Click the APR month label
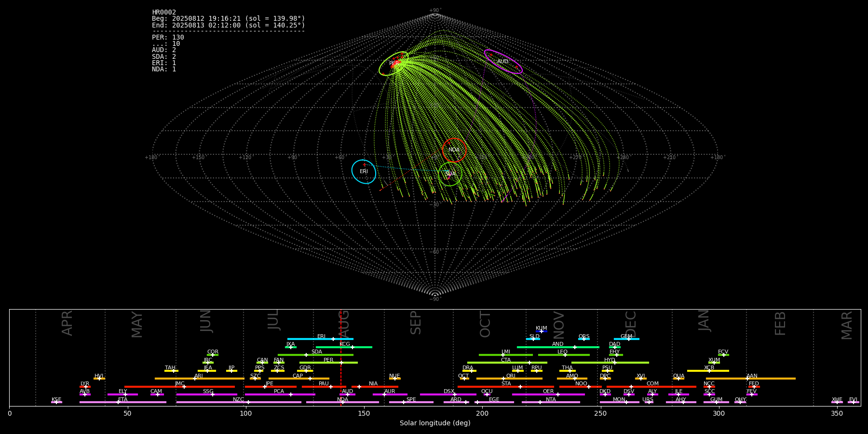 pyautogui.click(x=68, y=323)
